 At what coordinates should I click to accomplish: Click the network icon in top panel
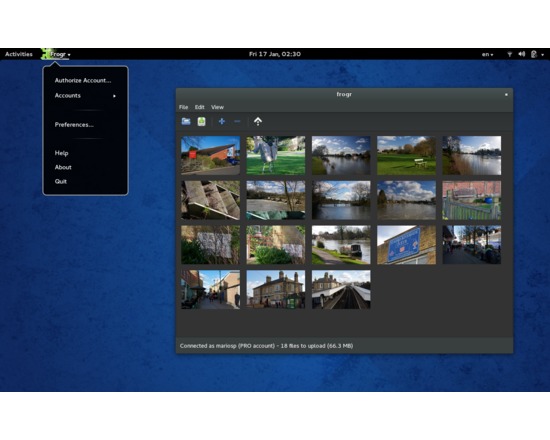click(510, 54)
